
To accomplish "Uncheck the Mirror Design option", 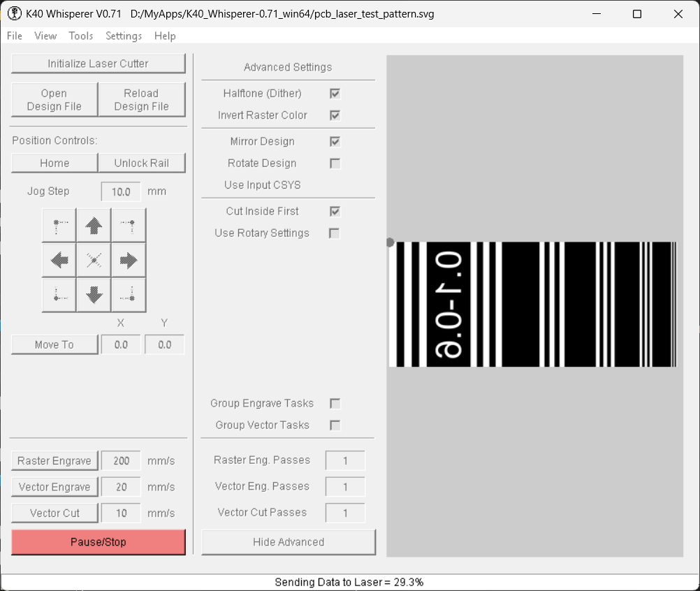I will tap(335, 141).
